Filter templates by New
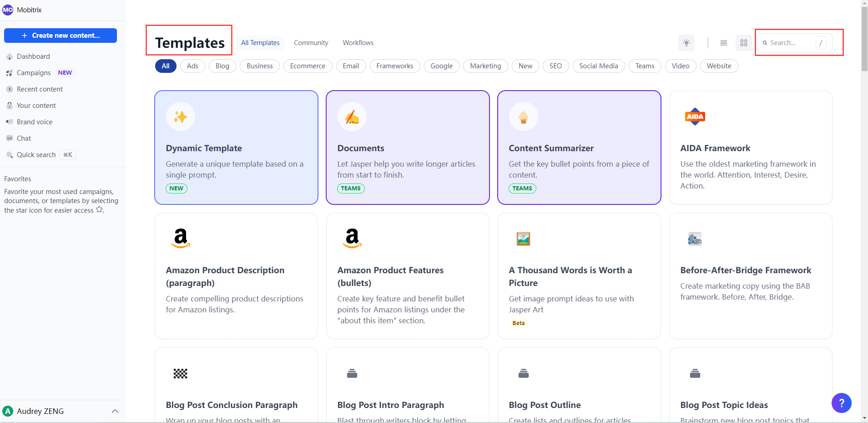The width and height of the screenshot is (868, 423). (x=525, y=66)
